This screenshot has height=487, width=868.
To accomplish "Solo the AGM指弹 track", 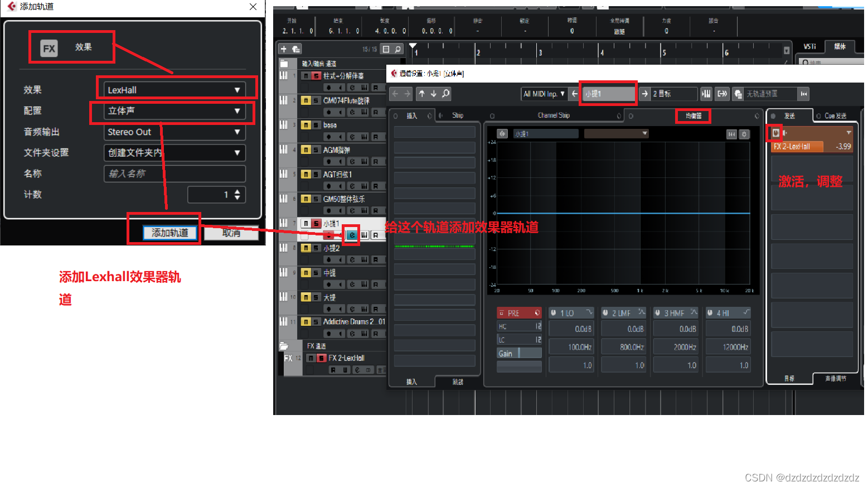I will [316, 150].
